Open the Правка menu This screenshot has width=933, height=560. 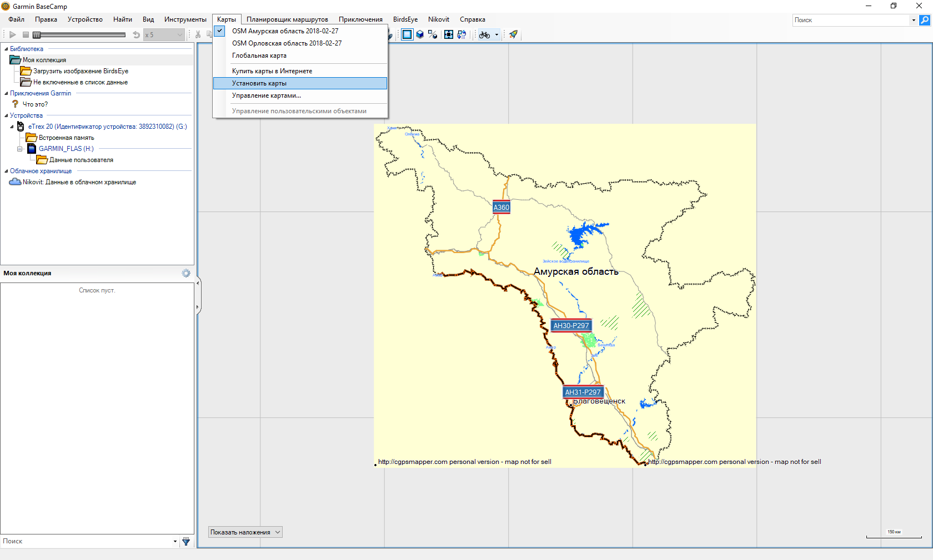46,19
